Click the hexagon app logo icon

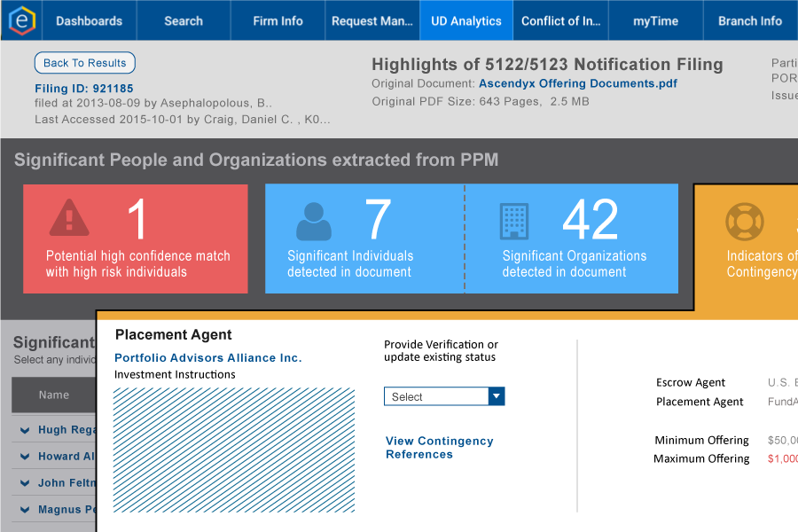tap(20, 20)
